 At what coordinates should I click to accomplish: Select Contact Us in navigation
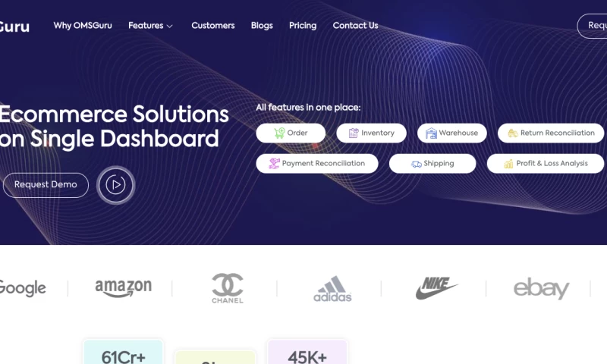[355, 26]
